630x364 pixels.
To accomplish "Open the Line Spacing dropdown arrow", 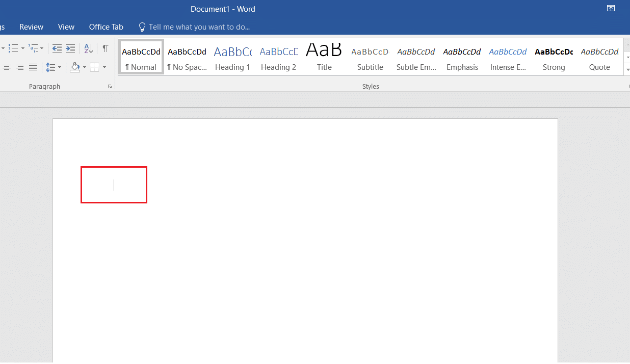I will click(x=60, y=67).
